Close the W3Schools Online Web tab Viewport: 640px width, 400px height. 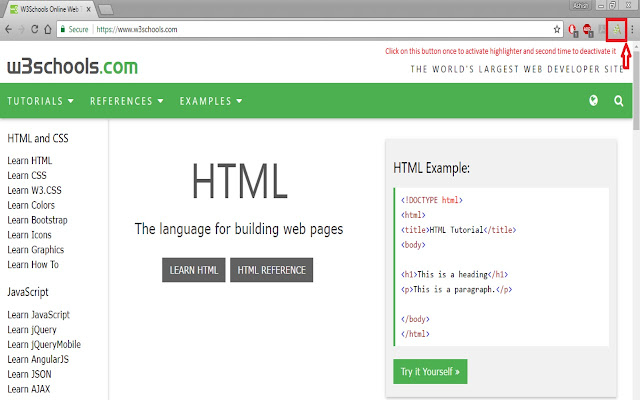click(89, 9)
